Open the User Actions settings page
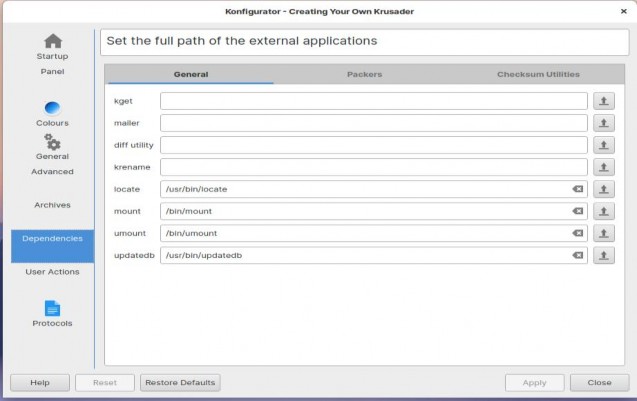 tap(52, 272)
